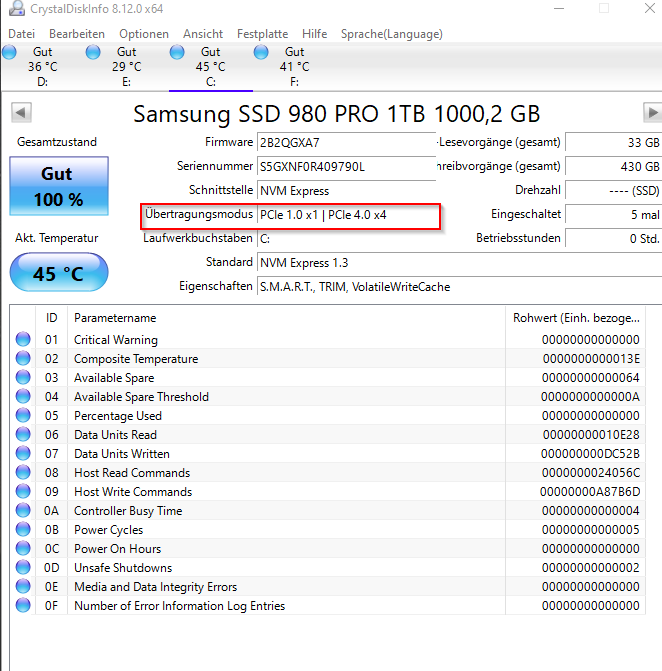The height and width of the screenshot is (671, 662).
Task: Open the Festplatte menu
Action: coord(262,34)
